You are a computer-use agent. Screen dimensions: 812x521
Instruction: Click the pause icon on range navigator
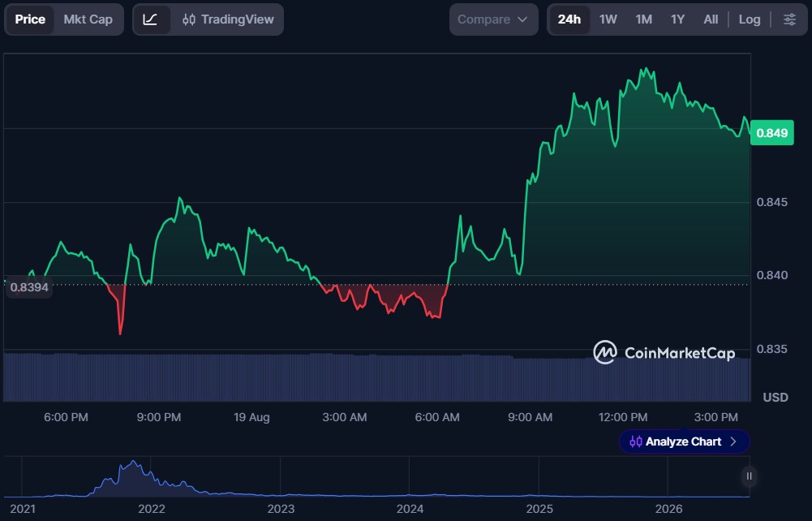[x=749, y=476]
